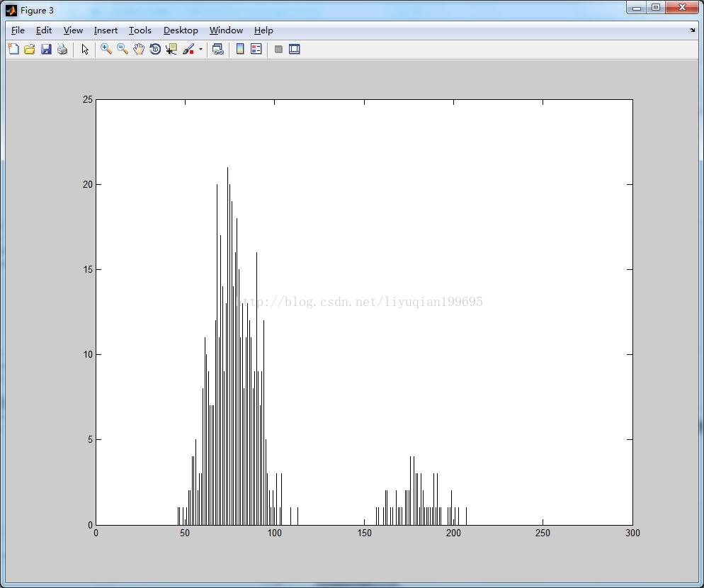Viewport: 704px width, 588px height.
Task: Open the Window menu
Action: click(227, 30)
